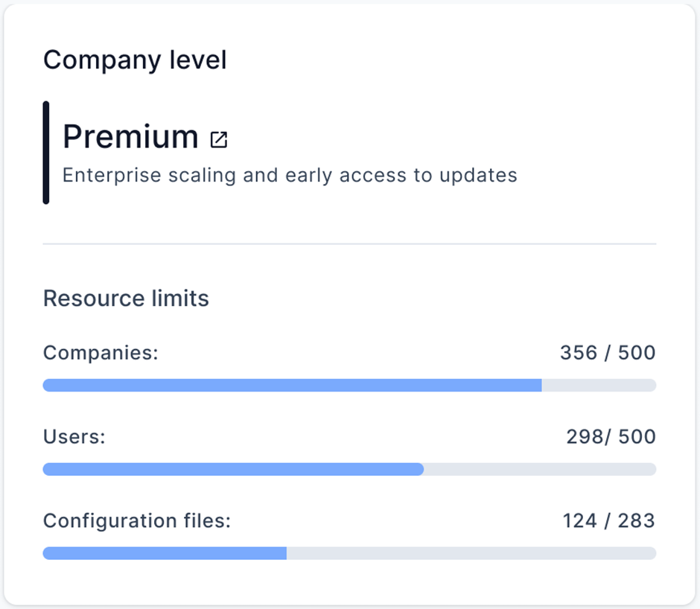The image size is (700, 609).
Task: Click the Resource limits heading
Action: click(126, 299)
